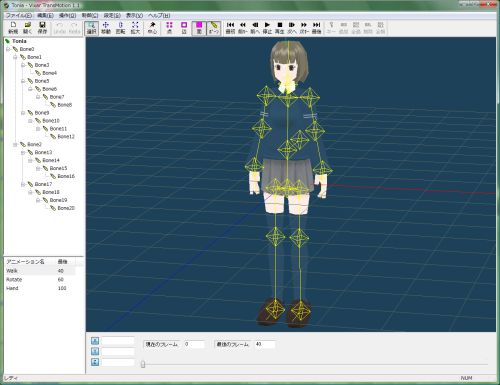Select Bone19 in the bone tree
500x385 pixels.
[x=58, y=200]
